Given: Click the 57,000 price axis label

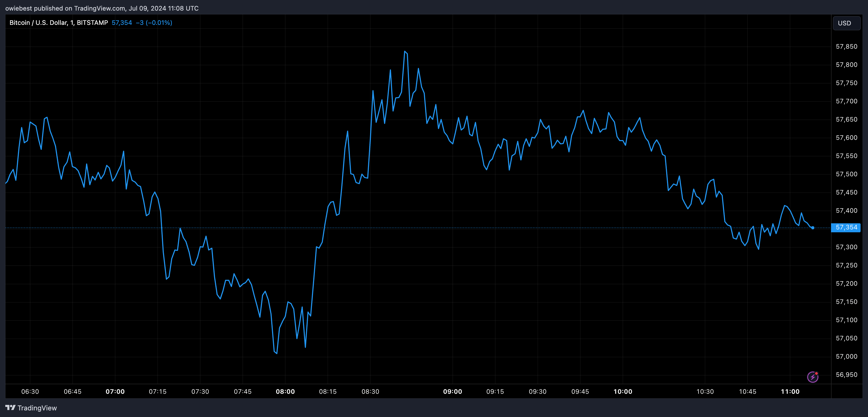Looking at the screenshot, I should (x=846, y=356).
